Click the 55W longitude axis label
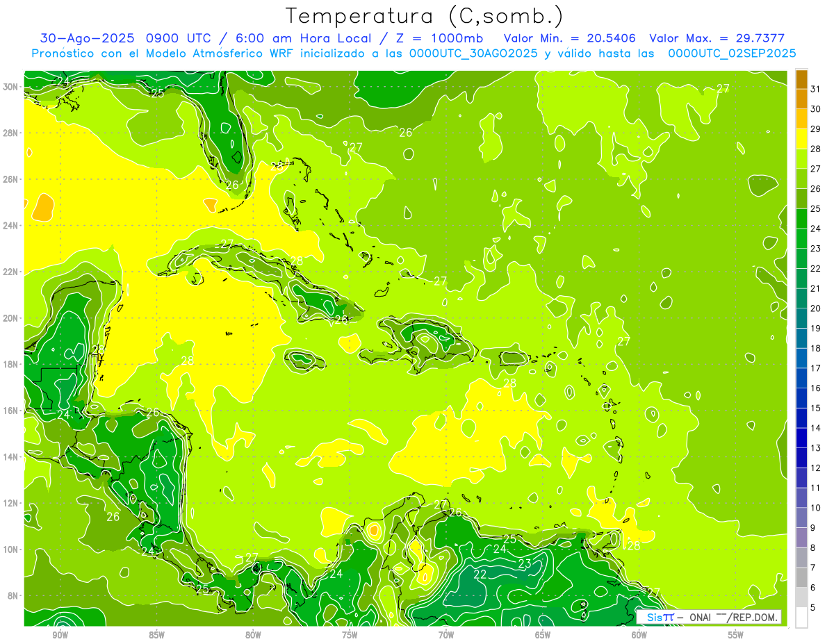Viewport: 834px width, 644px height. [x=736, y=635]
